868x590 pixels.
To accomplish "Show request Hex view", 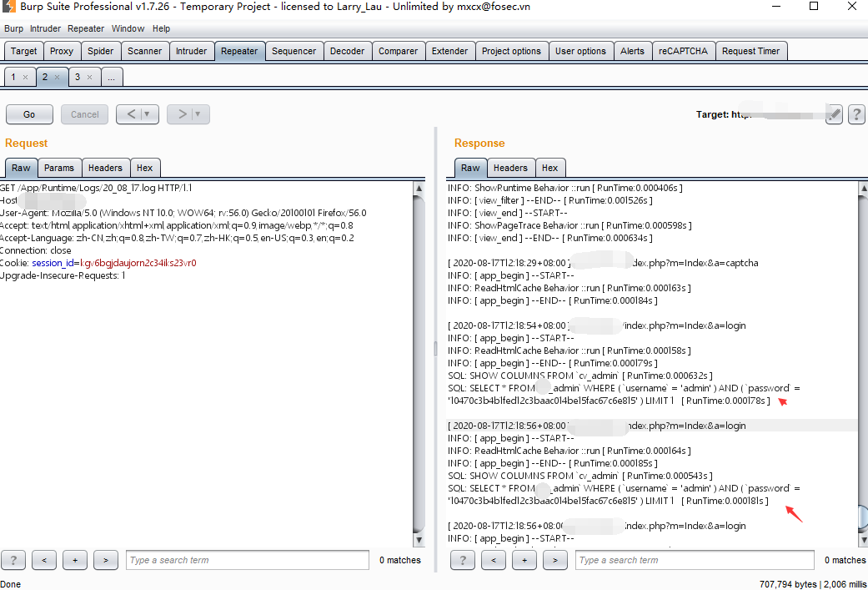I will coord(144,168).
